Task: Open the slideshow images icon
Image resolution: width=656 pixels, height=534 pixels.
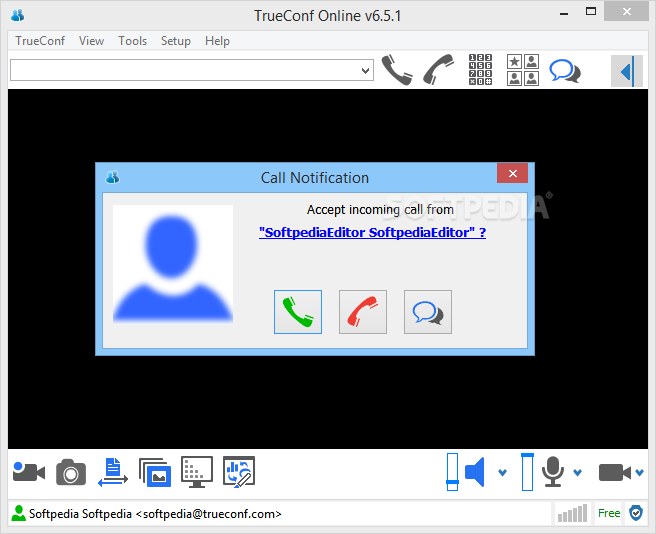Action: click(x=155, y=472)
